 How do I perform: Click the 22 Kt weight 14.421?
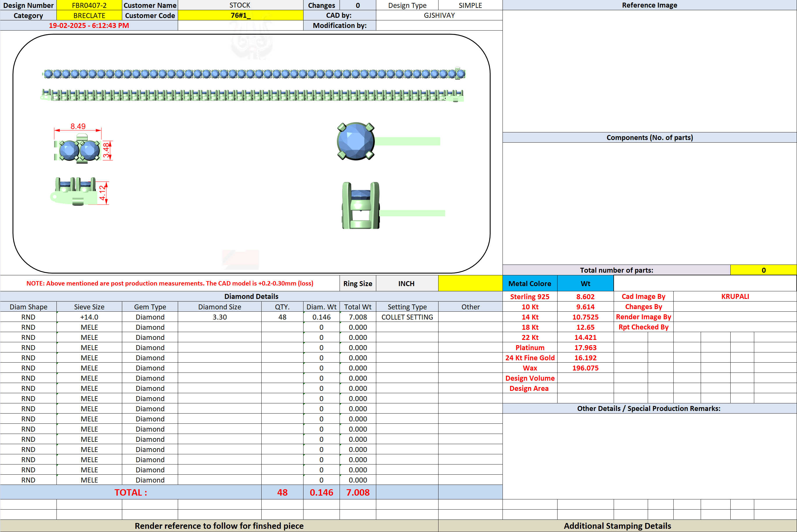point(585,337)
